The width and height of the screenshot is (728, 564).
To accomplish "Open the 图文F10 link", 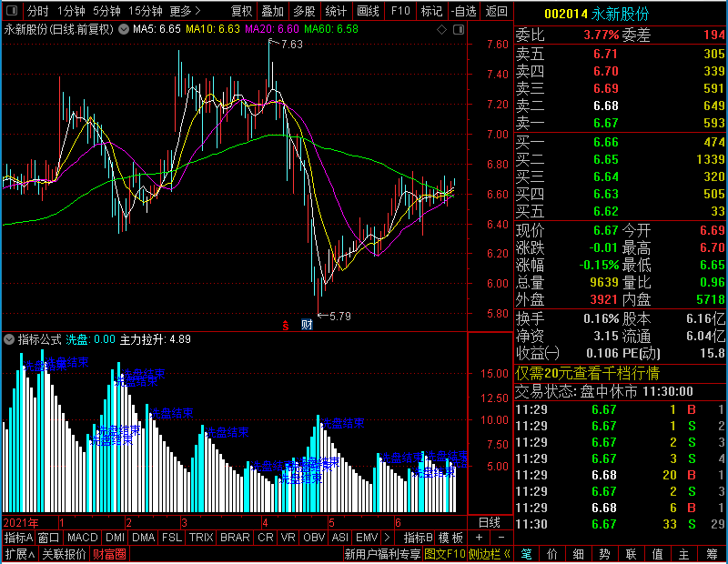I will (445, 554).
